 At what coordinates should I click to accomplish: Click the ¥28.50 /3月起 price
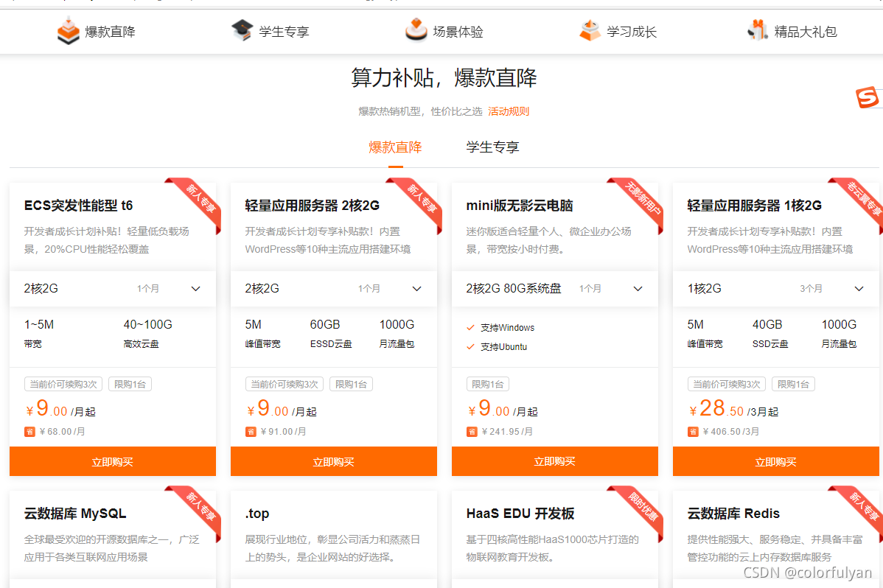[733, 409]
